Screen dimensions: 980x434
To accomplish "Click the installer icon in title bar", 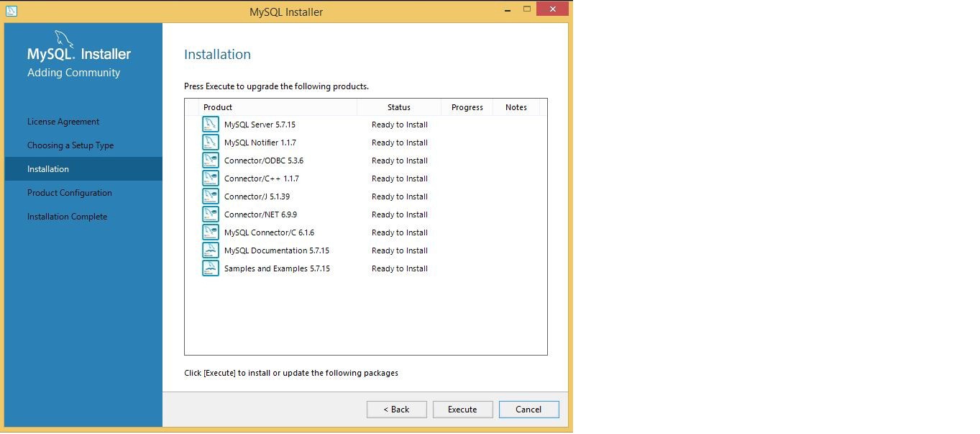I will coord(12,12).
